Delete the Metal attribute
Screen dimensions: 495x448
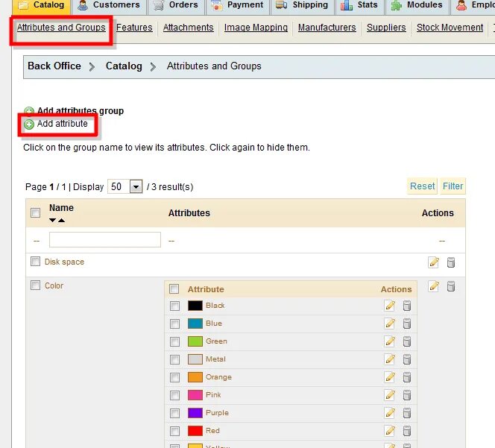407,359
